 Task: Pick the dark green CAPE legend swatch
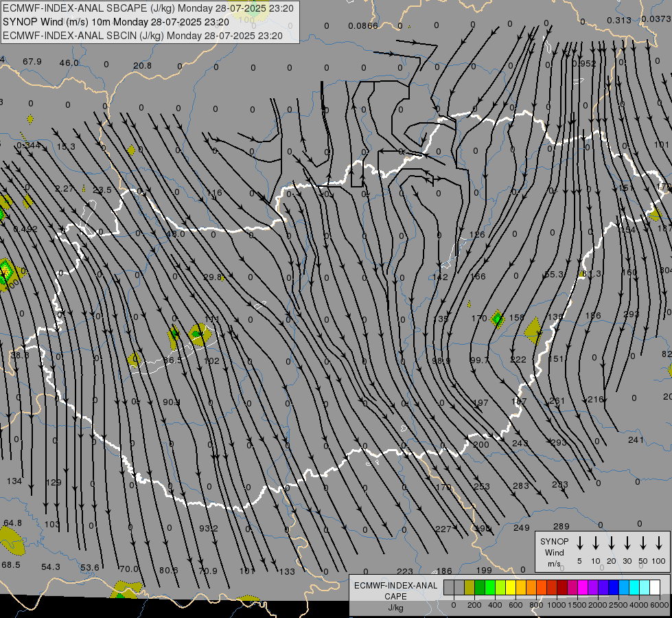[x=480, y=588]
